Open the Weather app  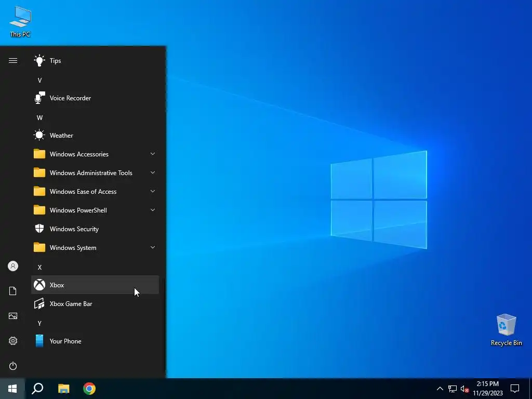click(x=95, y=136)
